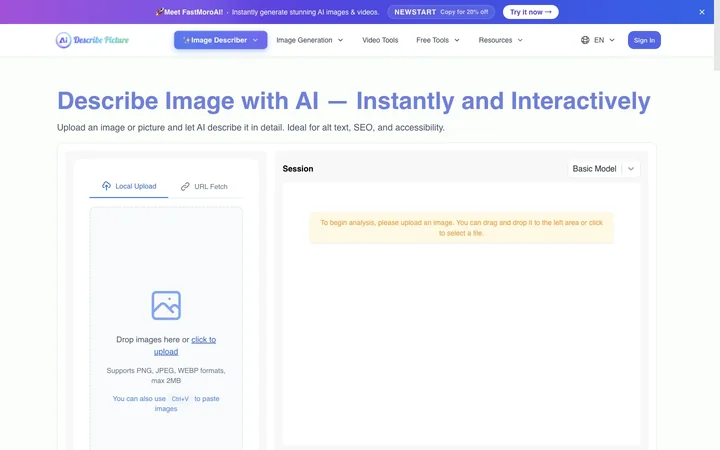Click the 'Supports PNG, JPEG, WEBP formats' text

tap(166, 375)
